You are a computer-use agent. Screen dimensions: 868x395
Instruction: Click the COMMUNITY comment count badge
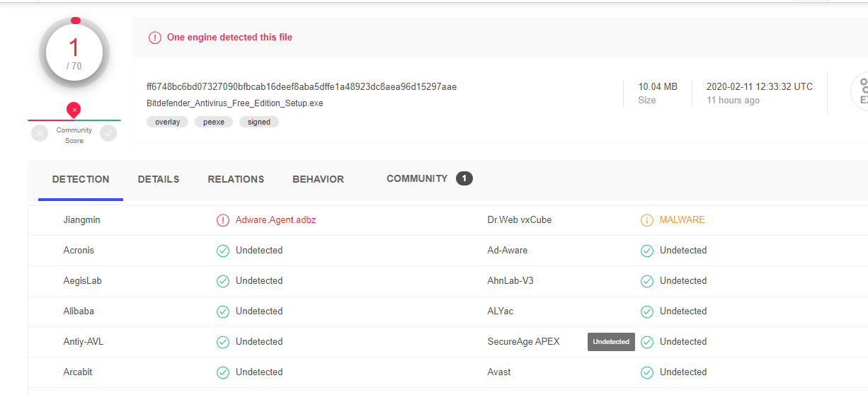tap(464, 178)
